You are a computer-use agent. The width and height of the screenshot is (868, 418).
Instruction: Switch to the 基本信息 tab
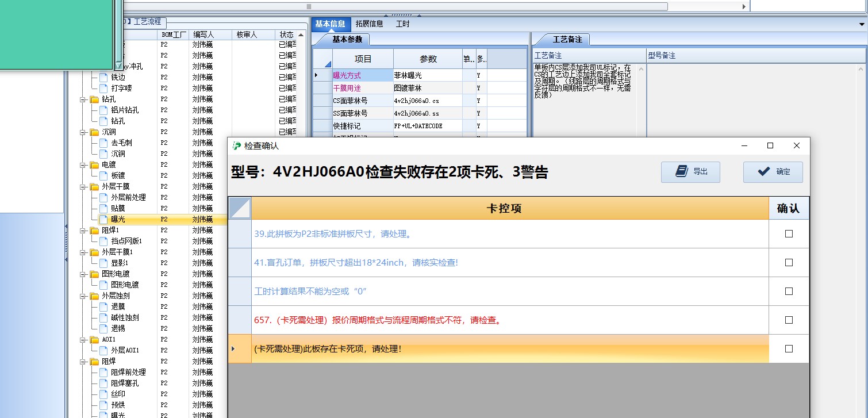point(330,24)
